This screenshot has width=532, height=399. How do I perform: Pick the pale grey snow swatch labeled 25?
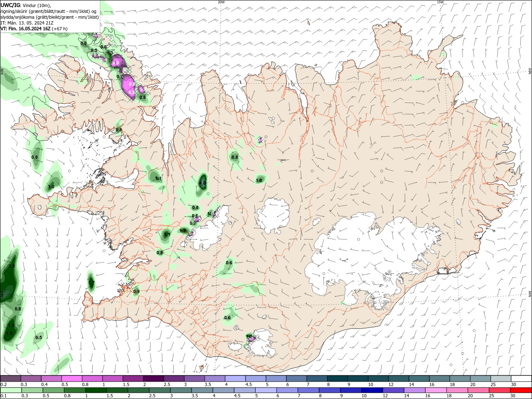pos(501,379)
